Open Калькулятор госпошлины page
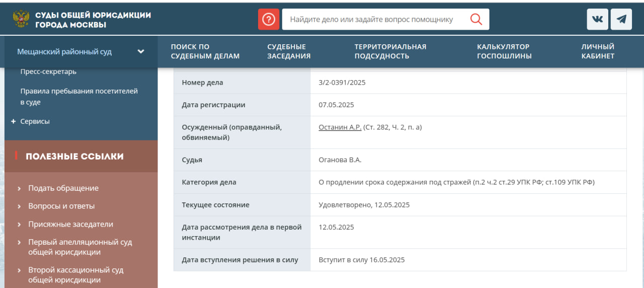644x288 pixels. point(504,51)
